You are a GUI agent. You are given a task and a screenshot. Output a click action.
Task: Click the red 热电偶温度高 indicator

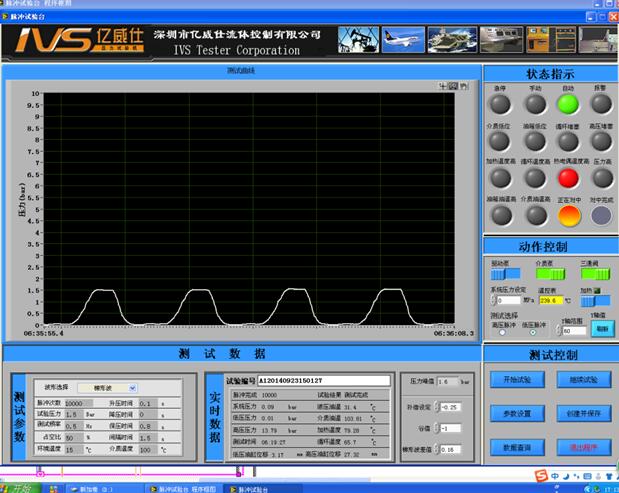coord(568,177)
